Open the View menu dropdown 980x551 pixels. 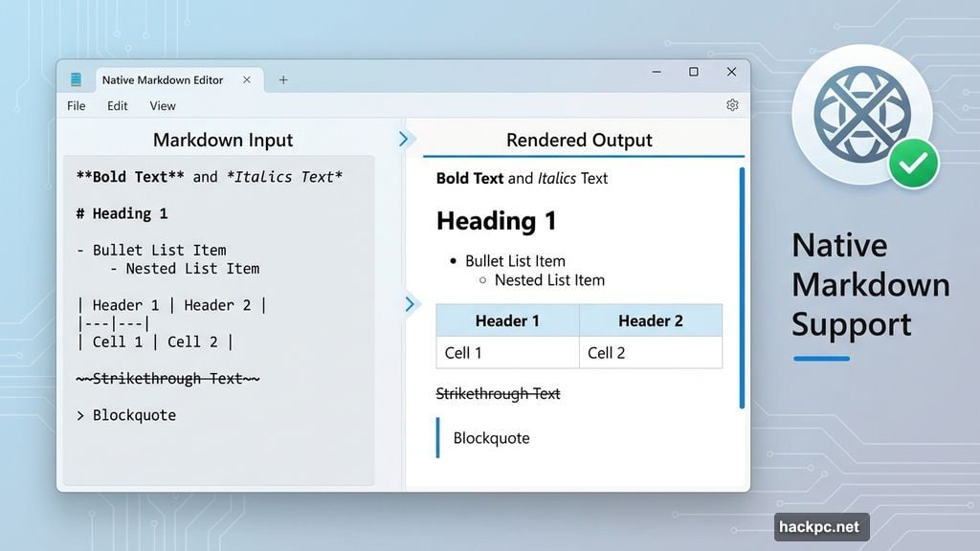click(x=162, y=106)
